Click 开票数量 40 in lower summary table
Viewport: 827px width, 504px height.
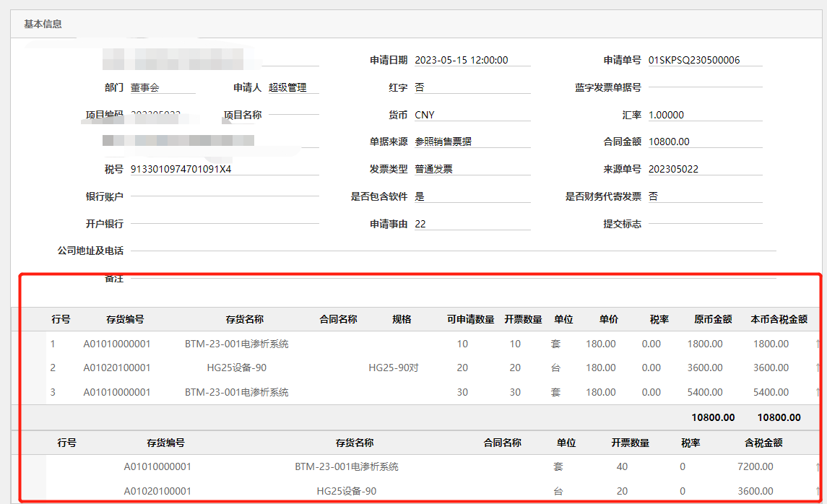(x=623, y=466)
